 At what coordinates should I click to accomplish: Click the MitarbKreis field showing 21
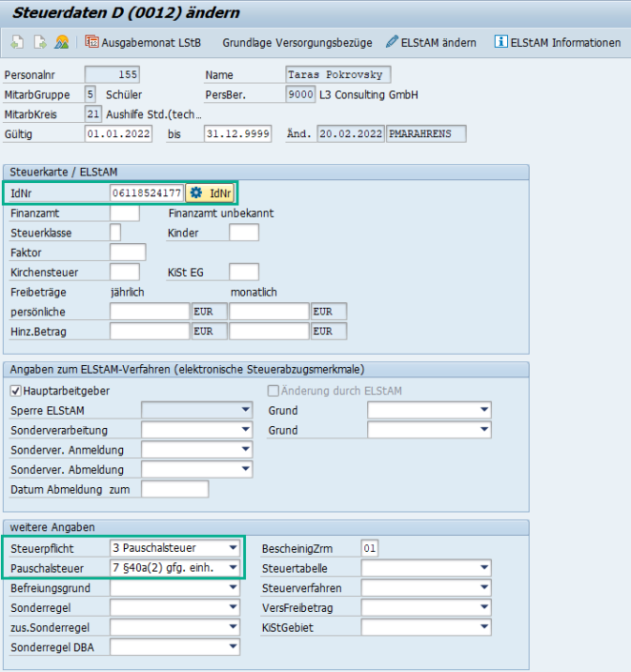(93, 114)
